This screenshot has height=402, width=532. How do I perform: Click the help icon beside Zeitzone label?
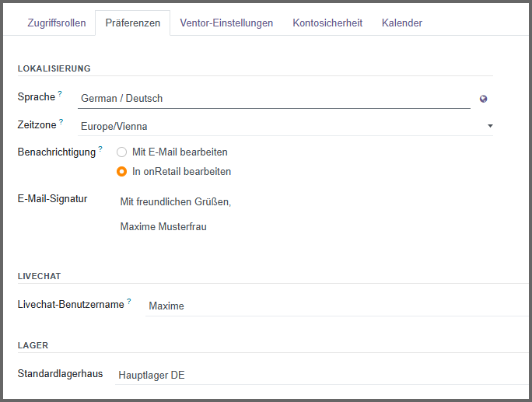[61, 121]
